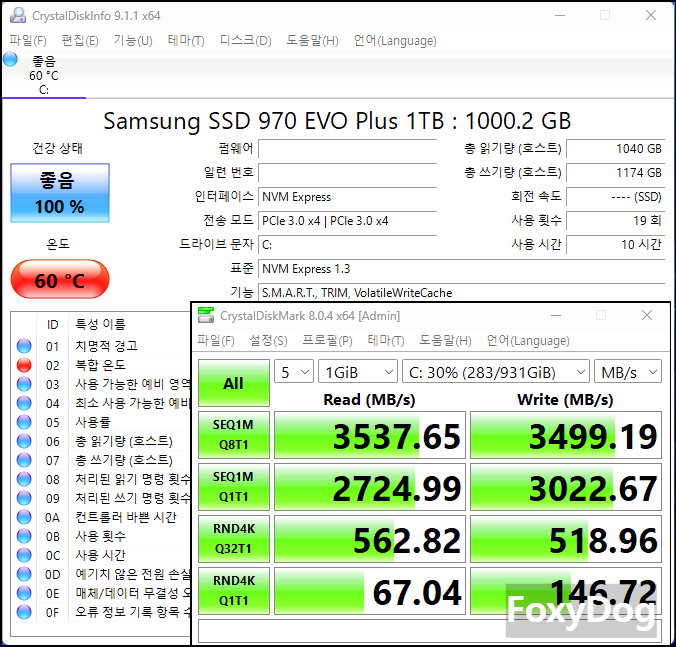Screen dimensions: 676x647
Task: Click the 전송 모드 field PCIe 3.0 x4
Action: tap(347, 221)
